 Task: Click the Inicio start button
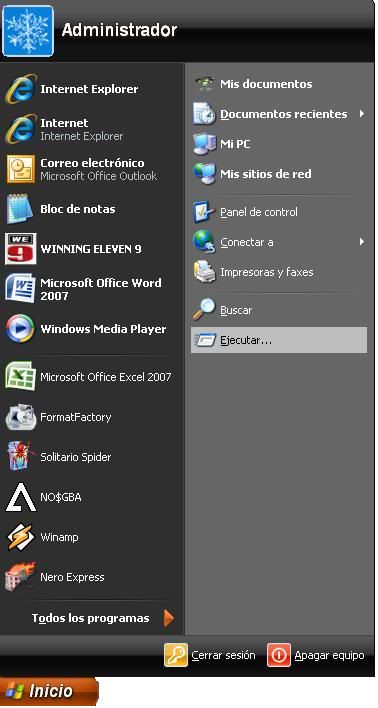click(x=49, y=691)
